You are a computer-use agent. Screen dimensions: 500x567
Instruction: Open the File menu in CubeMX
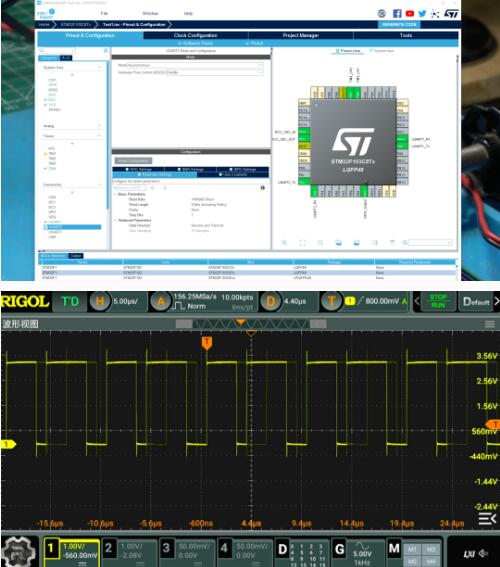click(104, 13)
